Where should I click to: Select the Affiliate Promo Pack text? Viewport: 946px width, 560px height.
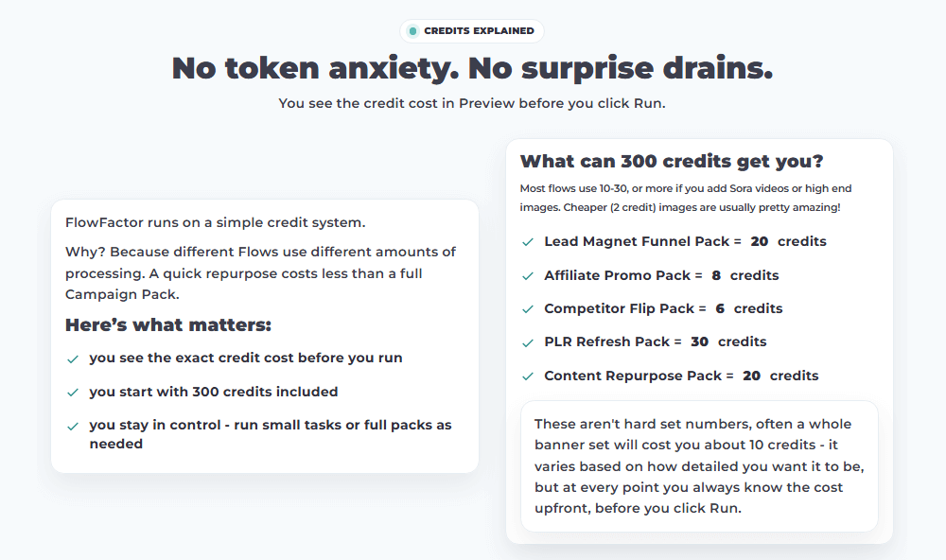[618, 275]
